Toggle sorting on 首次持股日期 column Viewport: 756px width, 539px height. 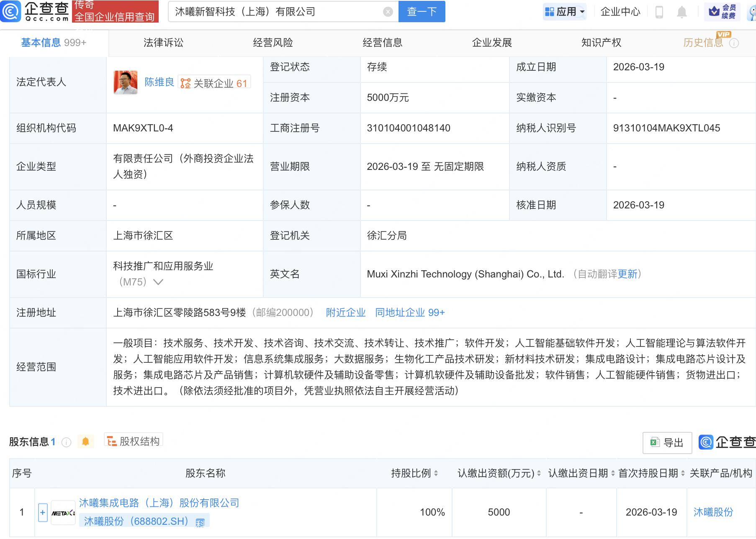(684, 473)
